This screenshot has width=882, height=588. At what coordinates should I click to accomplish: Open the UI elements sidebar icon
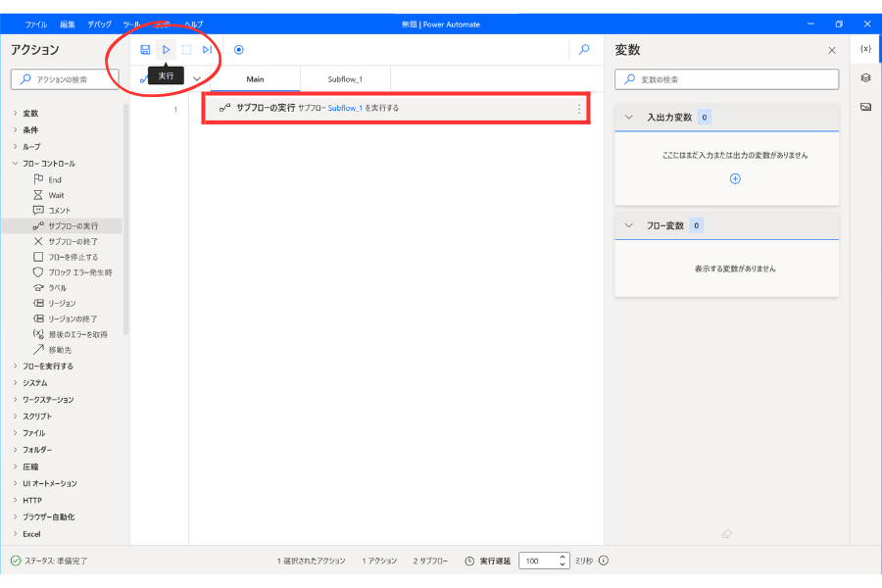(865, 77)
